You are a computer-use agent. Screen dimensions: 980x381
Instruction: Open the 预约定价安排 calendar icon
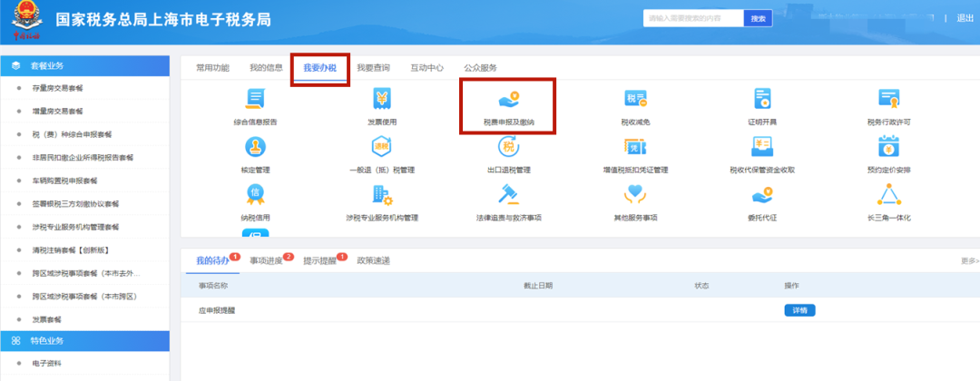(x=888, y=147)
